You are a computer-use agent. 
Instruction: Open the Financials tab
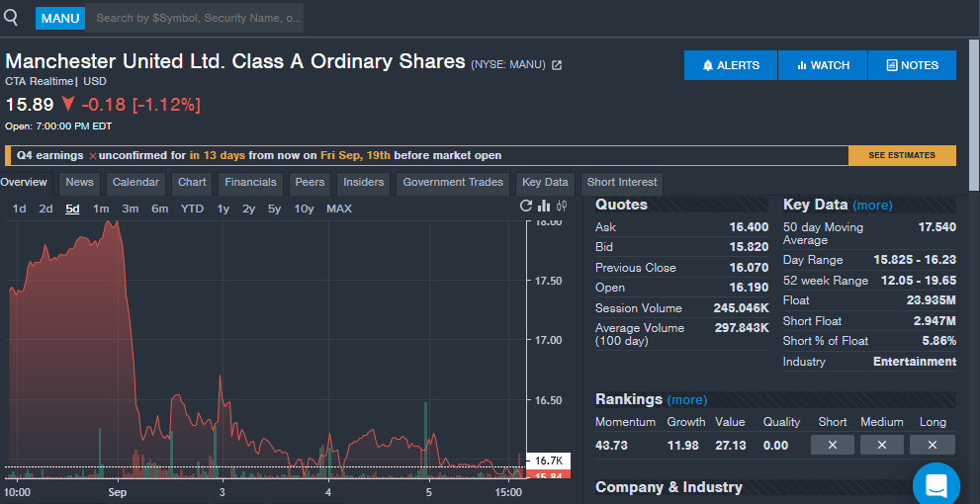pyautogui.click(x=250, y=183)
